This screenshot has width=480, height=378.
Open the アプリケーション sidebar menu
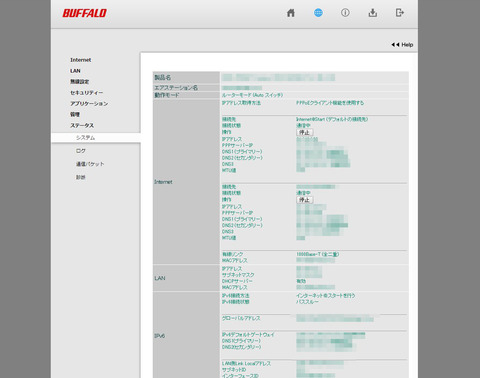89,104
